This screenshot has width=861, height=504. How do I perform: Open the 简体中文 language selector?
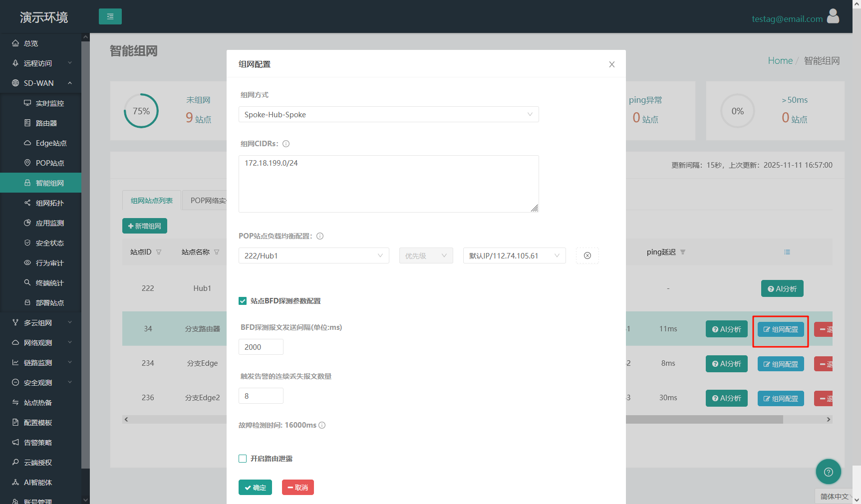pyautogui.click(x=834, y=497)
